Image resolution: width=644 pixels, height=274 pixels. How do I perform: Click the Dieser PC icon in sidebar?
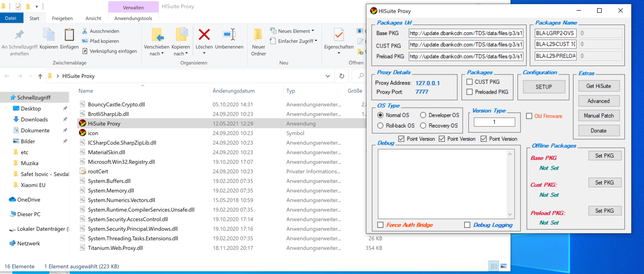(x=13, y=214)
